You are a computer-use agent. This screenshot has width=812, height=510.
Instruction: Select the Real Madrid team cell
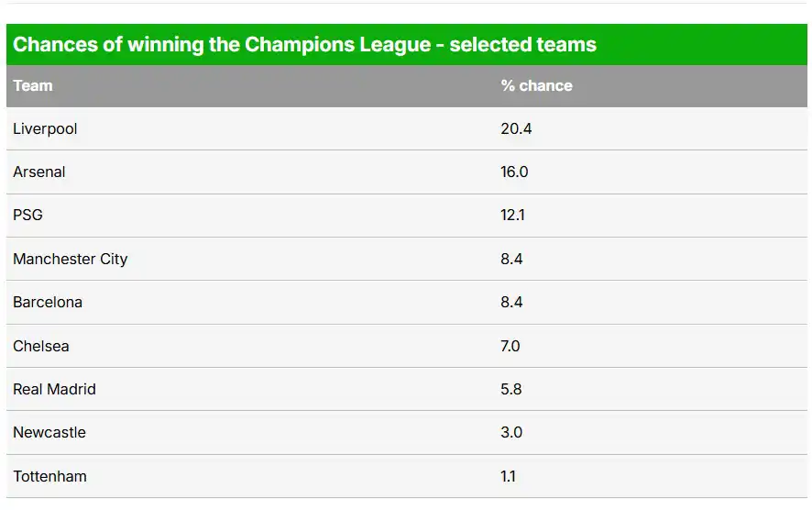[x=54, y=389]
